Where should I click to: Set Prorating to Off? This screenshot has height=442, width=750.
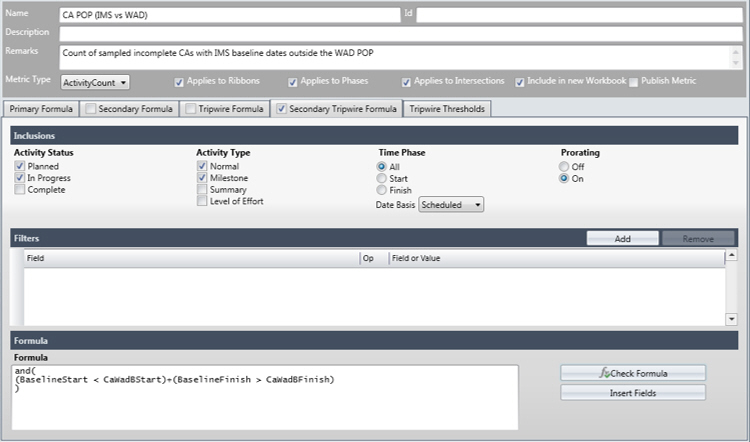coord(565,166)
